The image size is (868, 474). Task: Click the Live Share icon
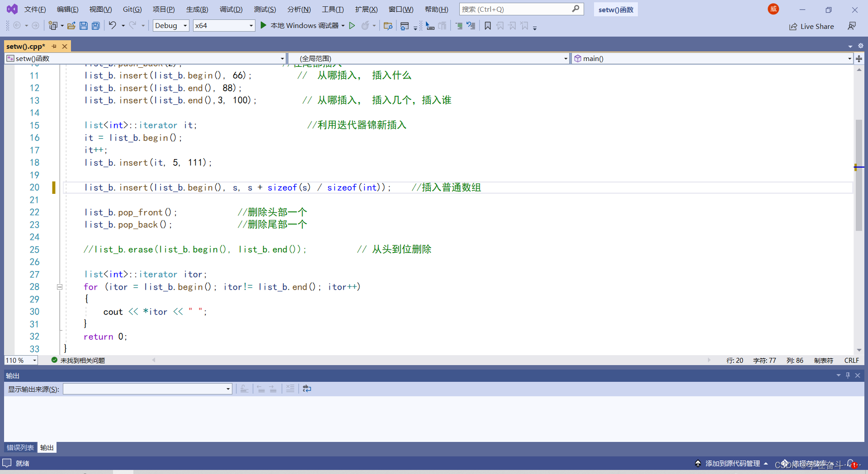pos(793,27)
